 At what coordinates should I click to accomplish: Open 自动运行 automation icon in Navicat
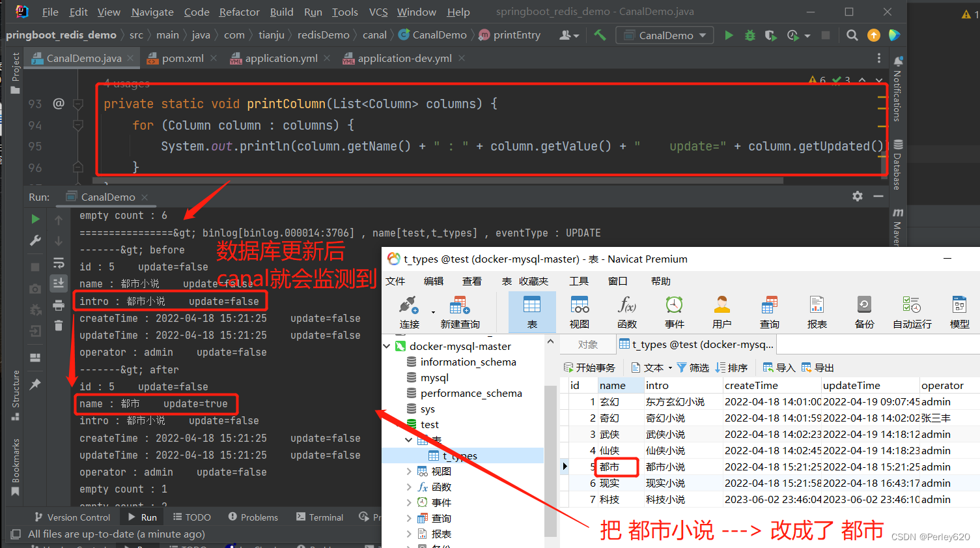coord(912,312)
